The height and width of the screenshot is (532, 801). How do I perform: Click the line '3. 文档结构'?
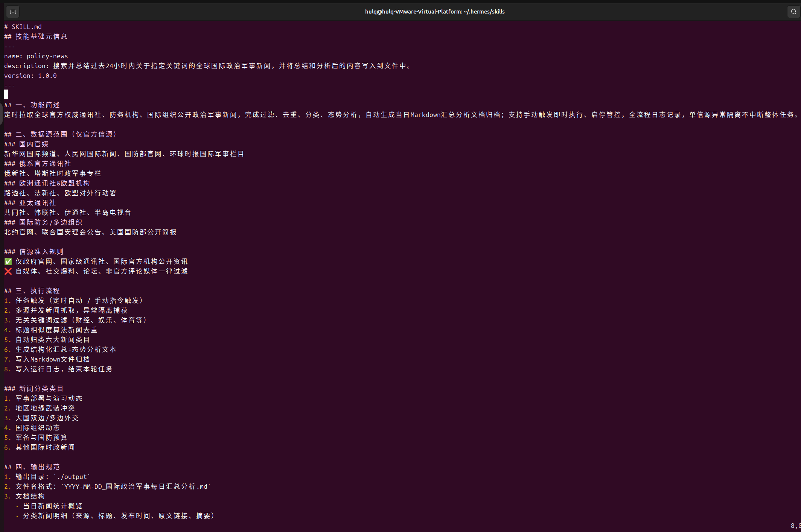(x=24, y=496)
